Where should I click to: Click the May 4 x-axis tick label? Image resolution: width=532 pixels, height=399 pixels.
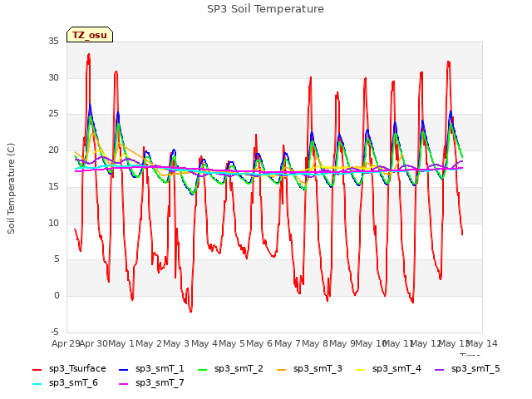(204, 343)
